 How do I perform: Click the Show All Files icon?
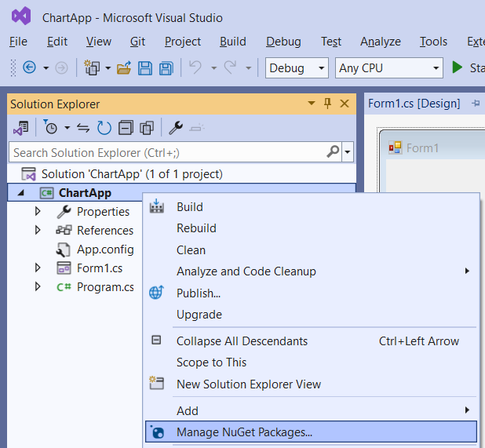tap(147, 128)
